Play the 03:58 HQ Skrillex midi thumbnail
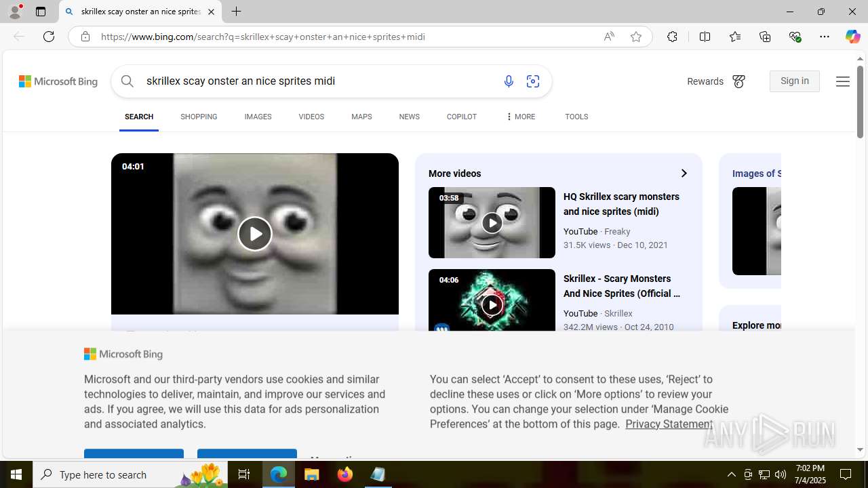Viewport: 868px width, 488px height. point(492,223)
